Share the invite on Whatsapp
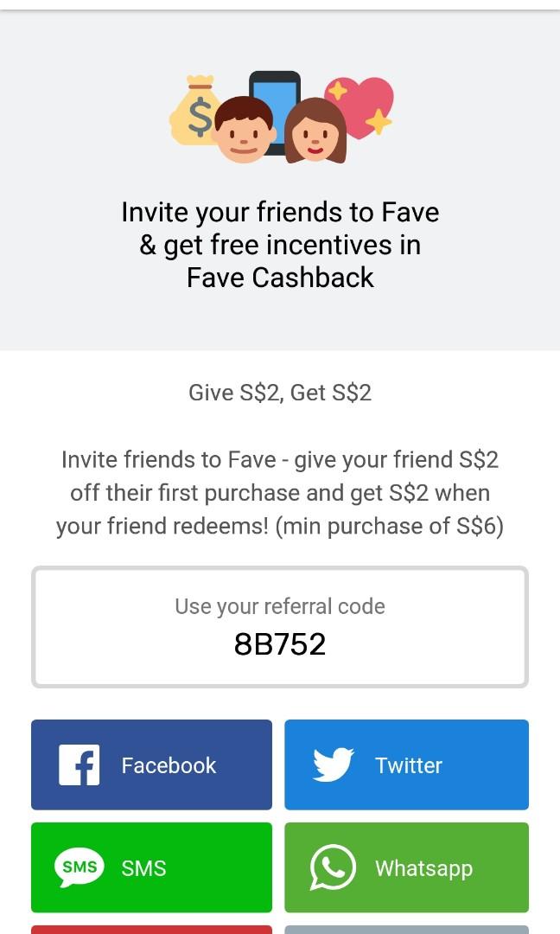 pyautogui.click(x=406, y=867)
